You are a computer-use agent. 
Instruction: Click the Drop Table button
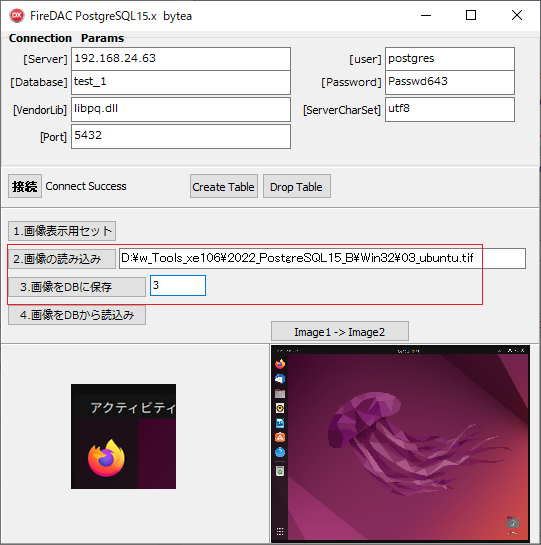point(297,186)
